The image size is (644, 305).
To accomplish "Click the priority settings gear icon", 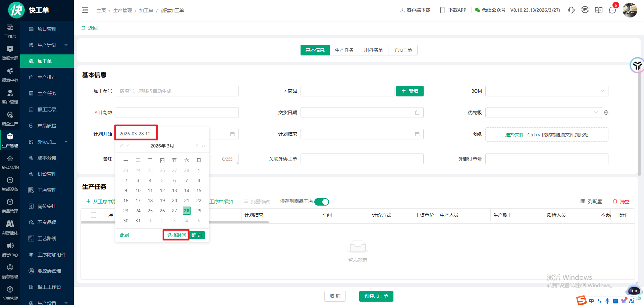I will 606,113.
